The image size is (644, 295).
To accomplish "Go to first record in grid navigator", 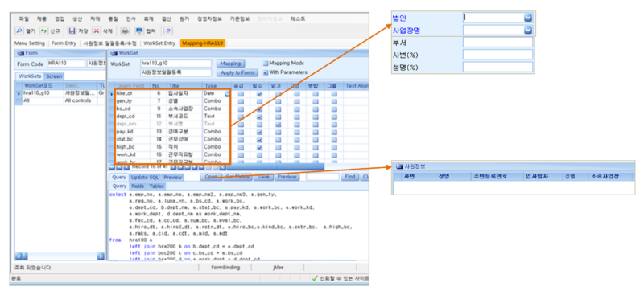I will coord(111,167).
